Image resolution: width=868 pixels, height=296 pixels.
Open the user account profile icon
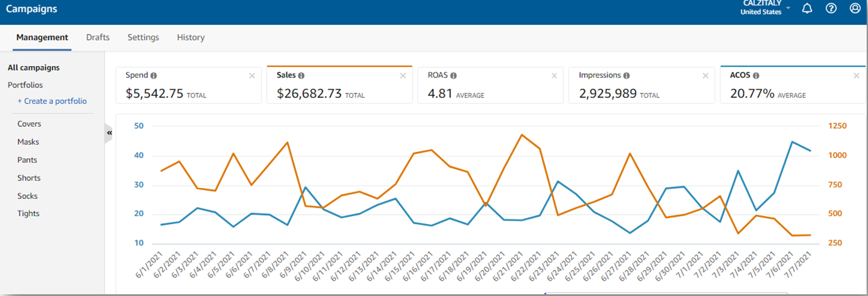point(855,9)
